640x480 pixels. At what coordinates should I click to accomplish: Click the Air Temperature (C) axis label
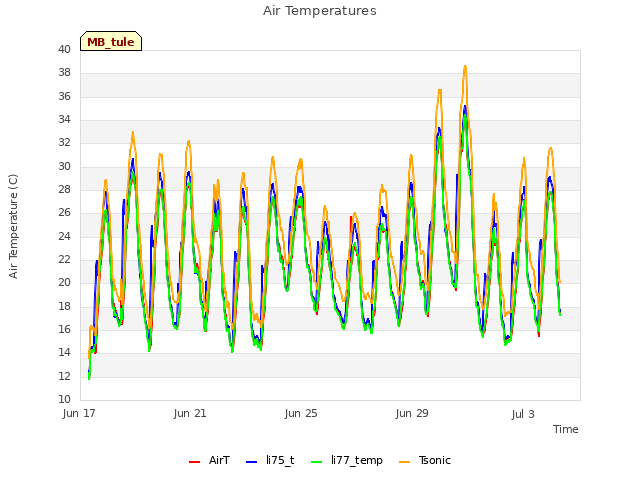click(x=13, y=227)
